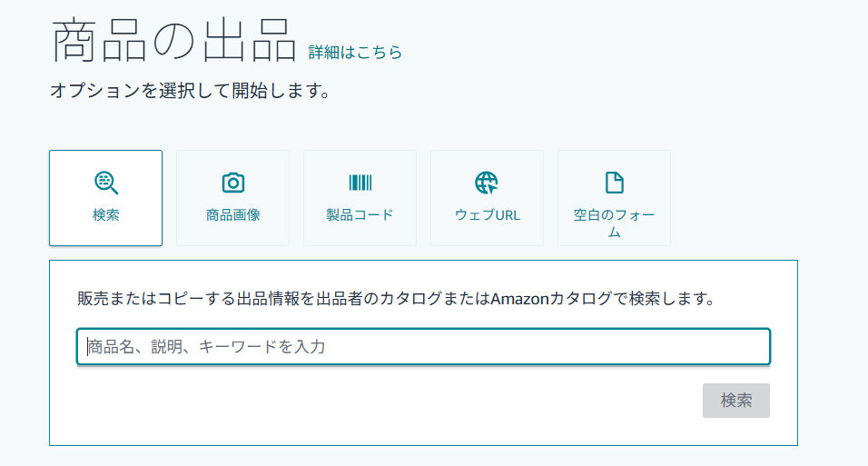Choose the ウェブURL tab label
Image resolution: width=868 pixels, height=466 pixels.
point(487,215)
